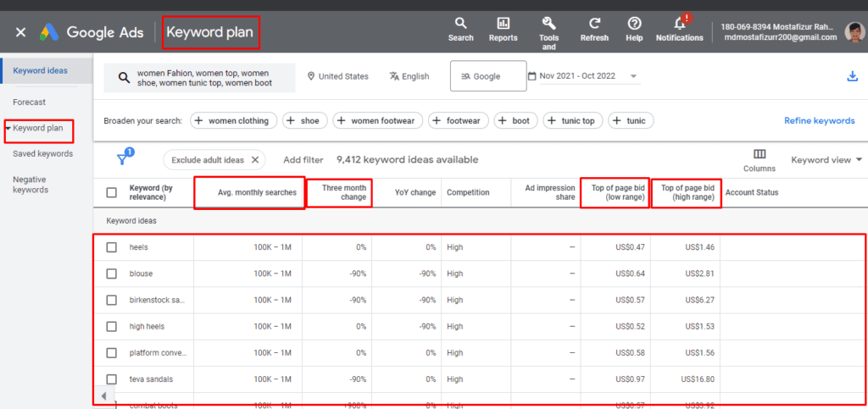Add the tunic broaden chip
This screenshot has height=409, width=868.
[631, 120]
